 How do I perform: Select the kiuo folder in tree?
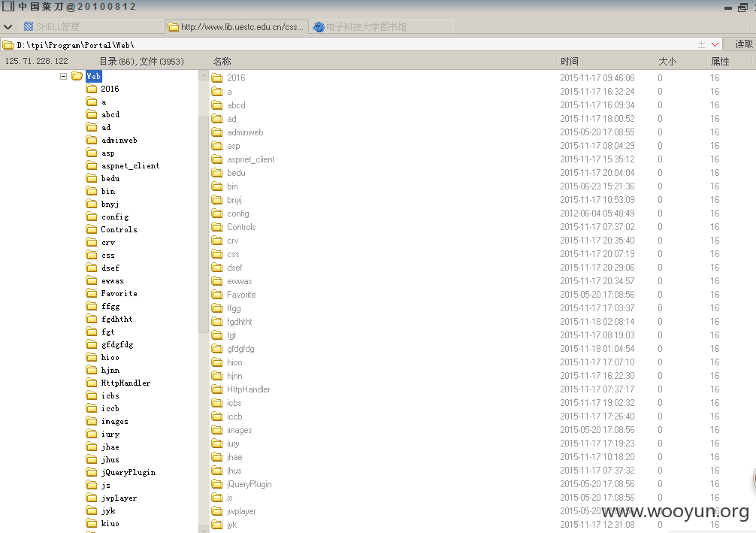point(110,523)
